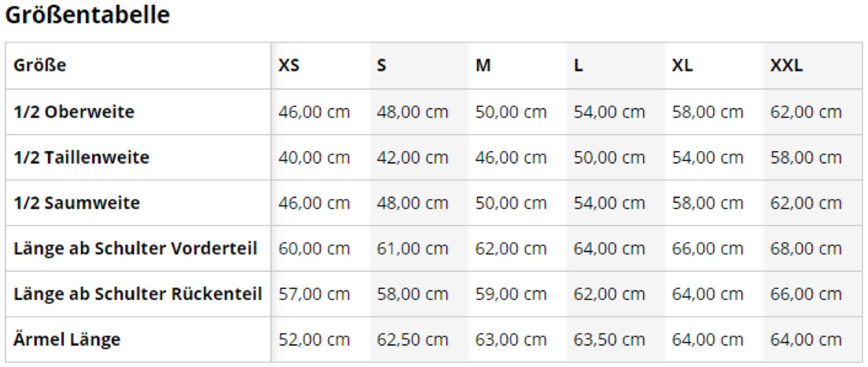
Task: Click Länge ab Schulter Rückenteil label
Action: (138, 295)
